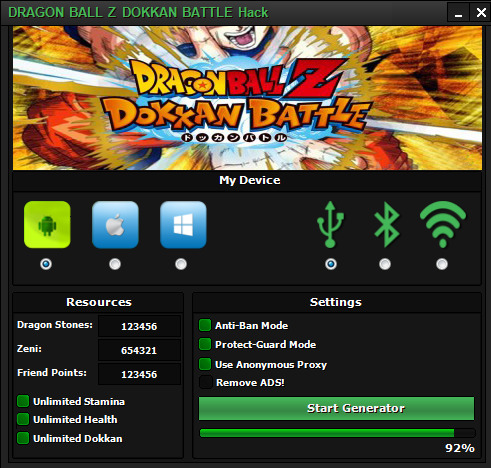
Task: Click the Zeni: label
Action: click(x=29, y=349)
